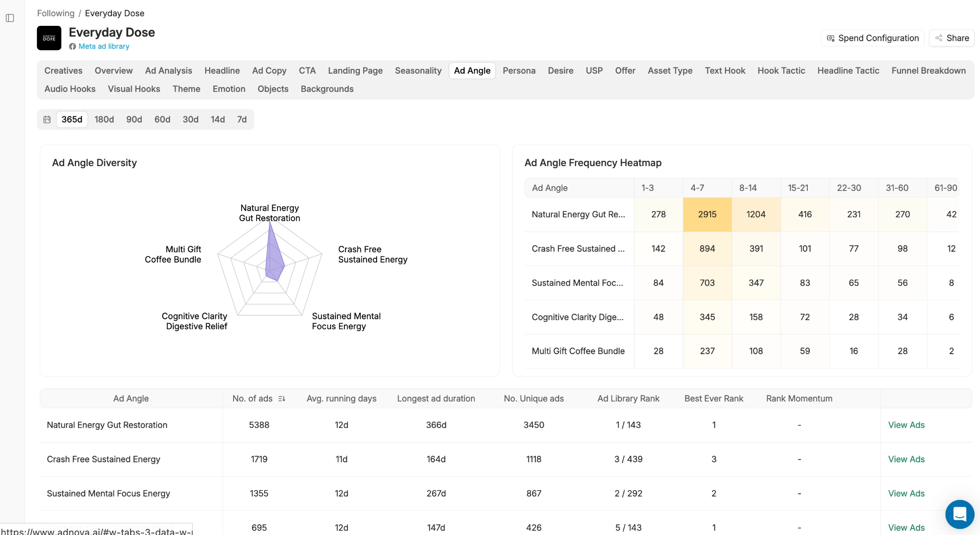Click the 2915 heatmap cell

coord(707,214)
